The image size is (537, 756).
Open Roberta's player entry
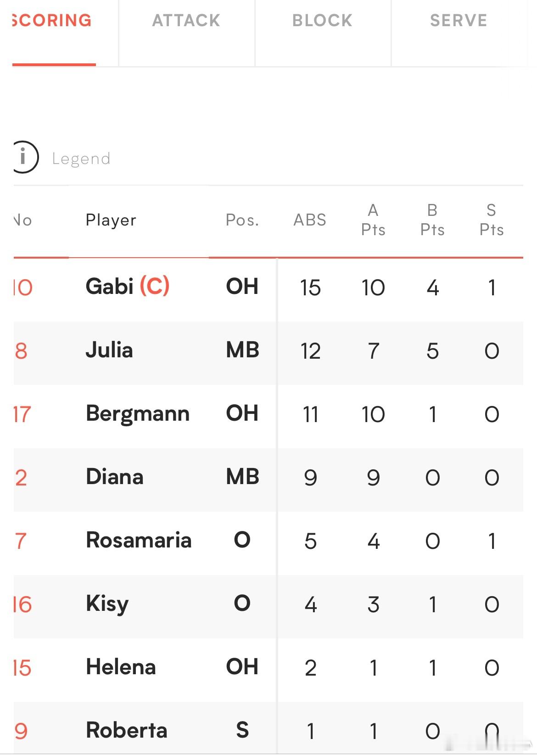(x=127, y=730)
